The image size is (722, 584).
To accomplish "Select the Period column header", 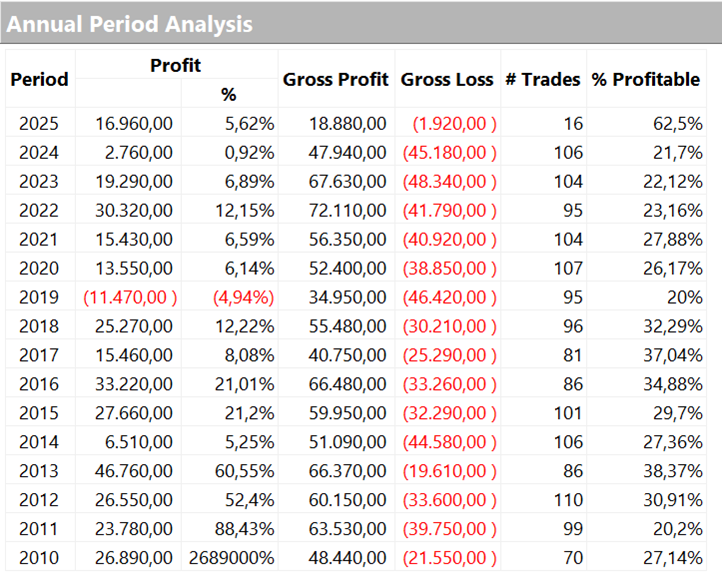I will click(x=39, y=80).
